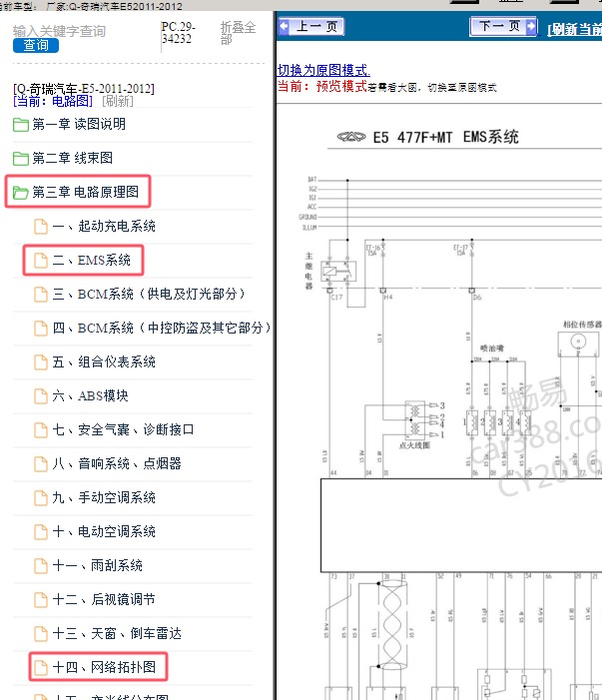Viewport: 602px width, 700px height.
Task: Go to next page with 下一页
Action: (503, 26)
